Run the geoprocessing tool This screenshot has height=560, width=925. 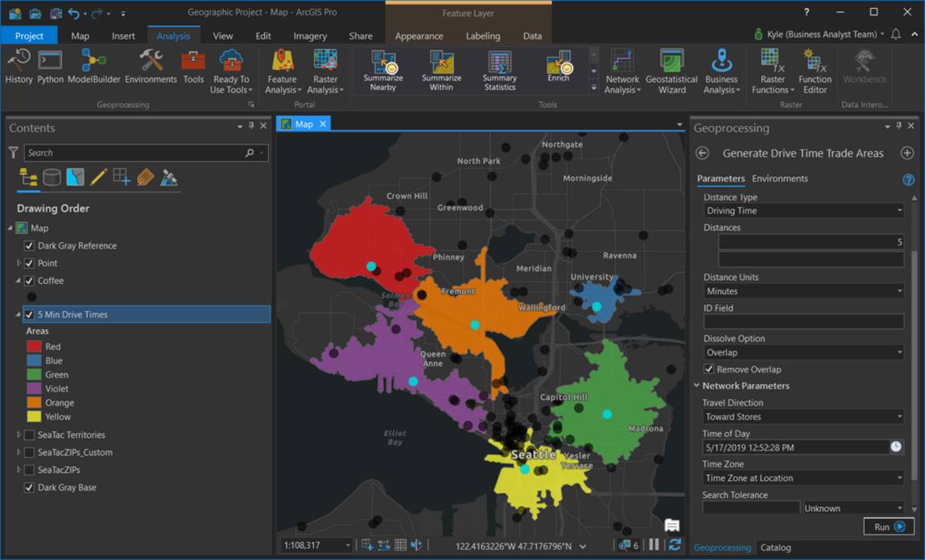click(889, 527)
